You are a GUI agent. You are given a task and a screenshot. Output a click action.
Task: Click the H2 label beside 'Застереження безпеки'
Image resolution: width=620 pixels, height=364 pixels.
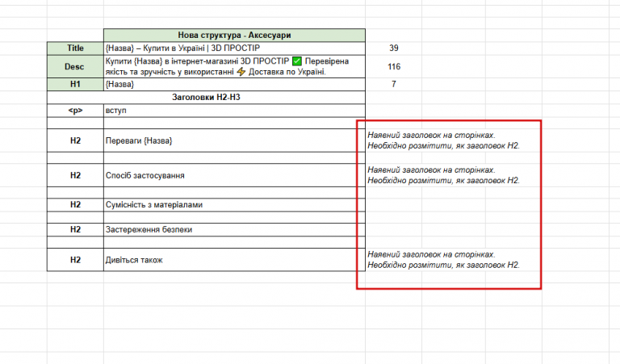pyautogui.click(x=75, y=230)
